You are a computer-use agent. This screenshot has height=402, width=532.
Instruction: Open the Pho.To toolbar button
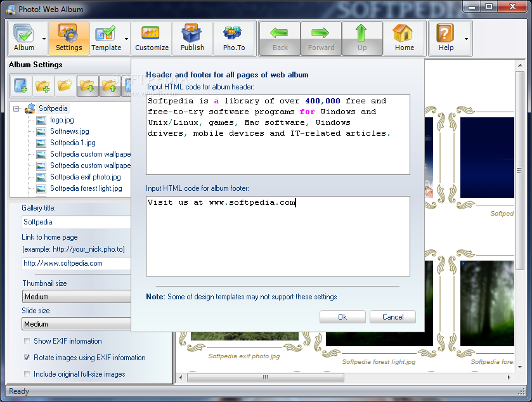point(234,38)
